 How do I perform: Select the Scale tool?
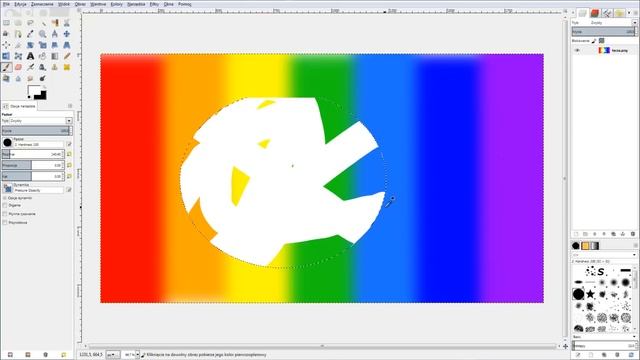(x=42, y=45)
